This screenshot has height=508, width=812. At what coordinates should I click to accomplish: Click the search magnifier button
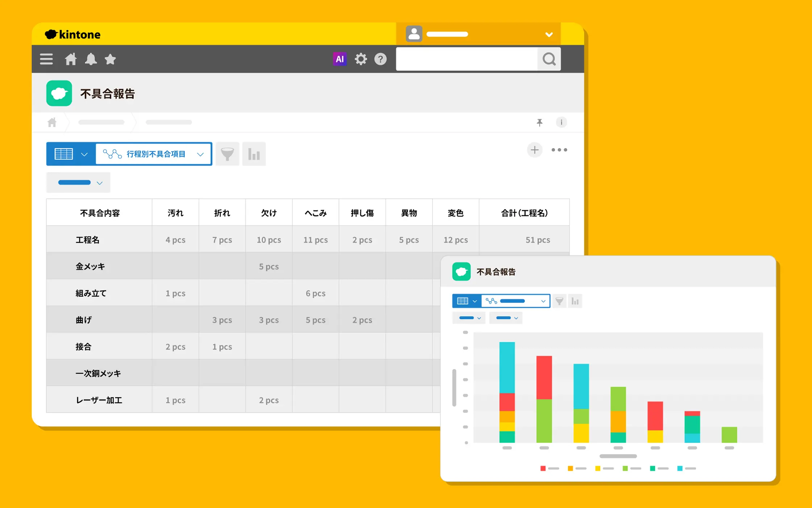pos(549,59)
